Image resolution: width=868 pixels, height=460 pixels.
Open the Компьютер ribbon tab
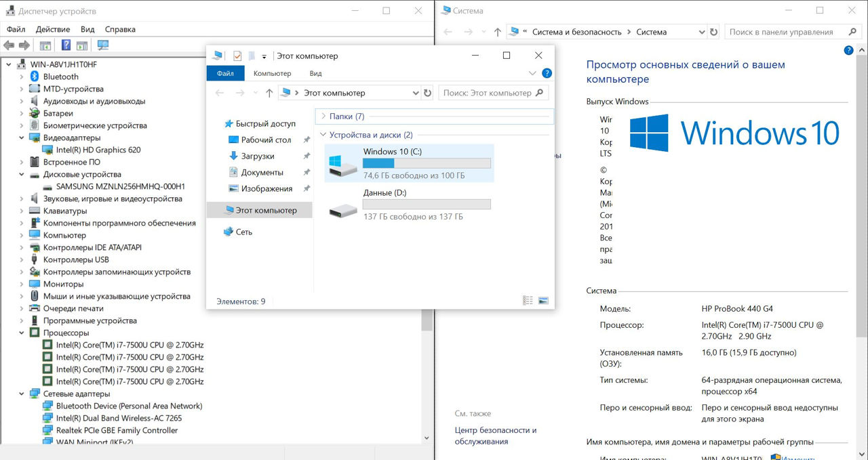(272, 73)
